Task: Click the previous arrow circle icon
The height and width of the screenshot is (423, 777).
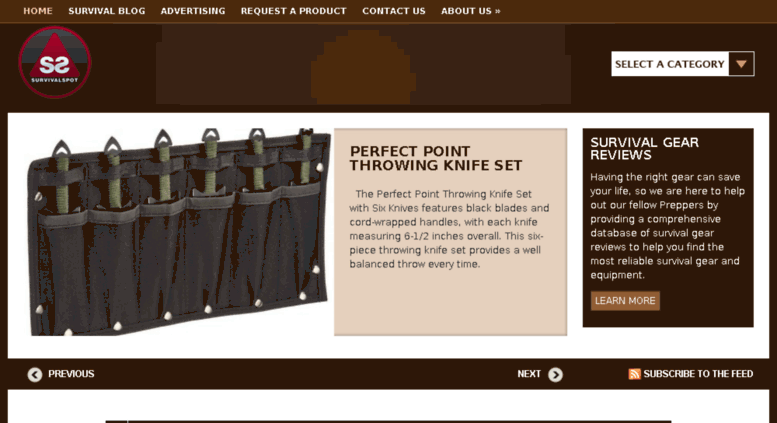Action: pos(35,375)
